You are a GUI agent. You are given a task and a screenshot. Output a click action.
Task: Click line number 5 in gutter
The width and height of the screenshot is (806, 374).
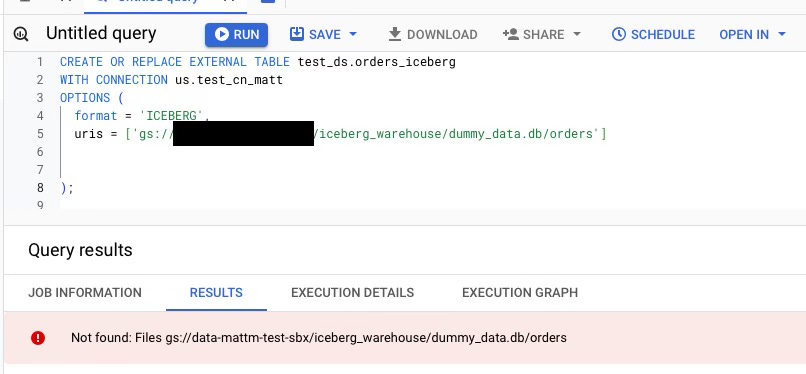[x=40, y=134]
